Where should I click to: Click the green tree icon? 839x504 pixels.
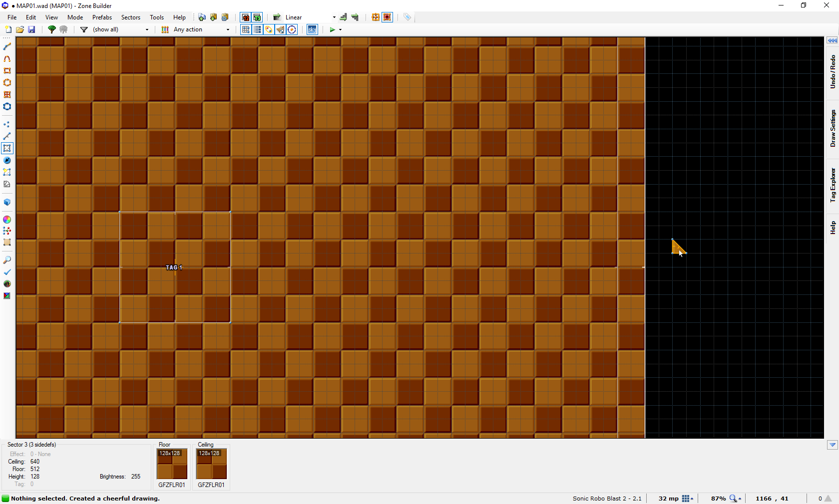click(x=51, y=29)
